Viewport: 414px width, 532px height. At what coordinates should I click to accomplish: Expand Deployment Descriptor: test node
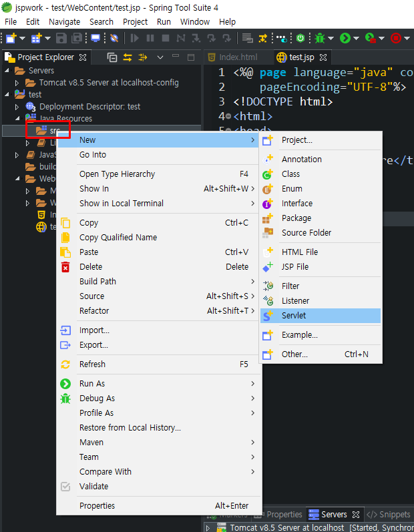17,107
